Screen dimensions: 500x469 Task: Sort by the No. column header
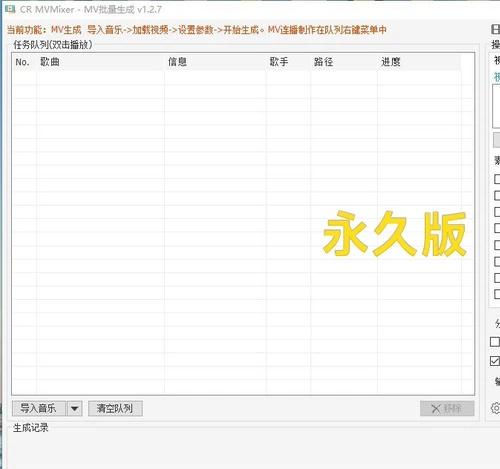click(24, 62)
